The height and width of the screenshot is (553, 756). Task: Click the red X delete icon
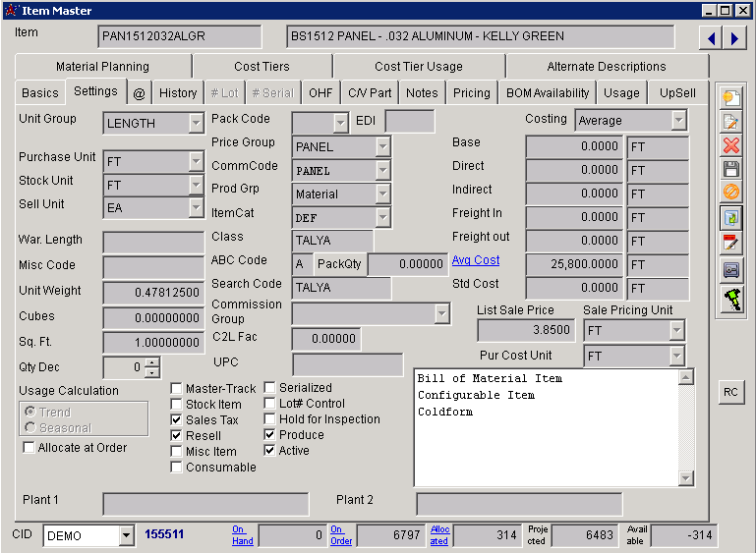pyautogui.click(x=730, y=146)
